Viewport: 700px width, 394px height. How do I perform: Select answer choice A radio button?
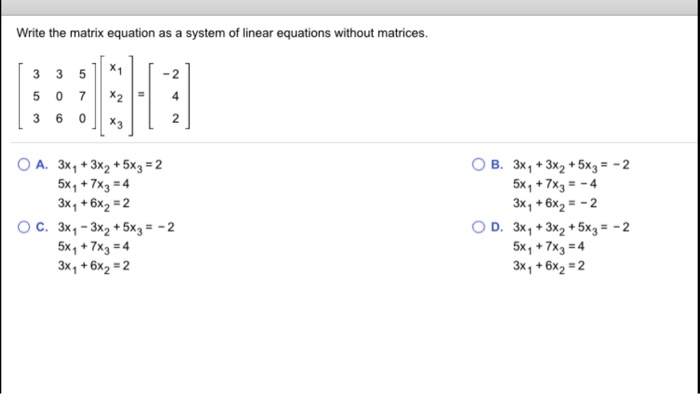click(x=24, y=165)
